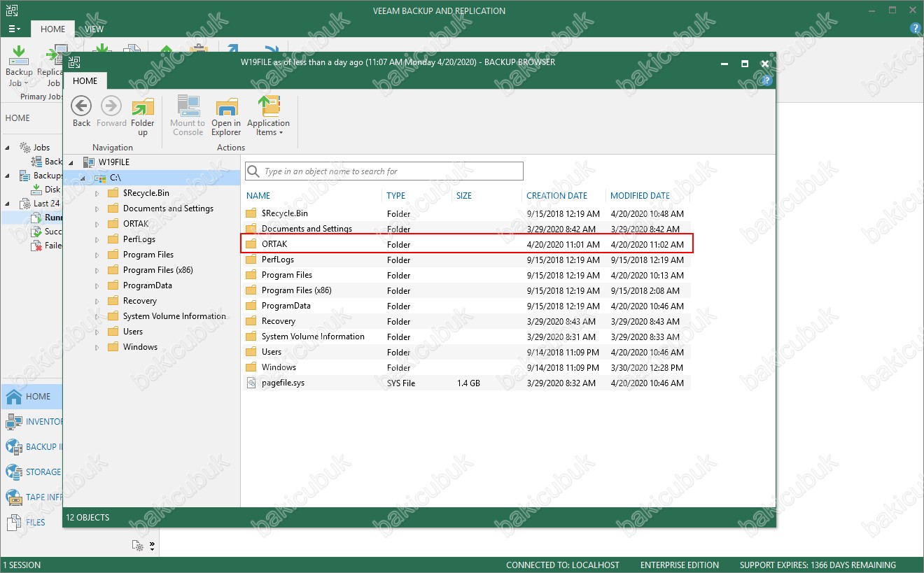
Task: Expand Program Files (x86) in folder tree
Action: tap(97, 270)
